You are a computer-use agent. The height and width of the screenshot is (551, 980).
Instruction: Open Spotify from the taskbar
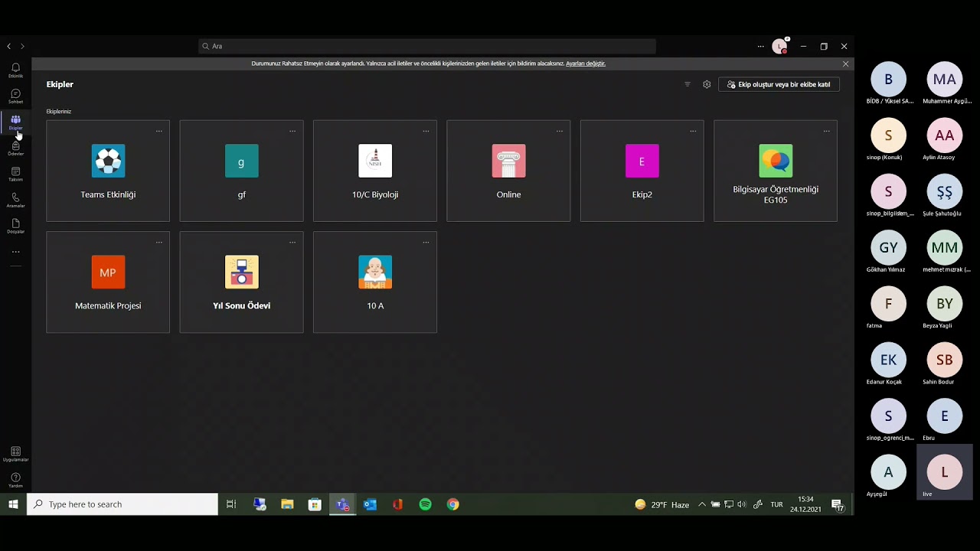tap(425, 504)
